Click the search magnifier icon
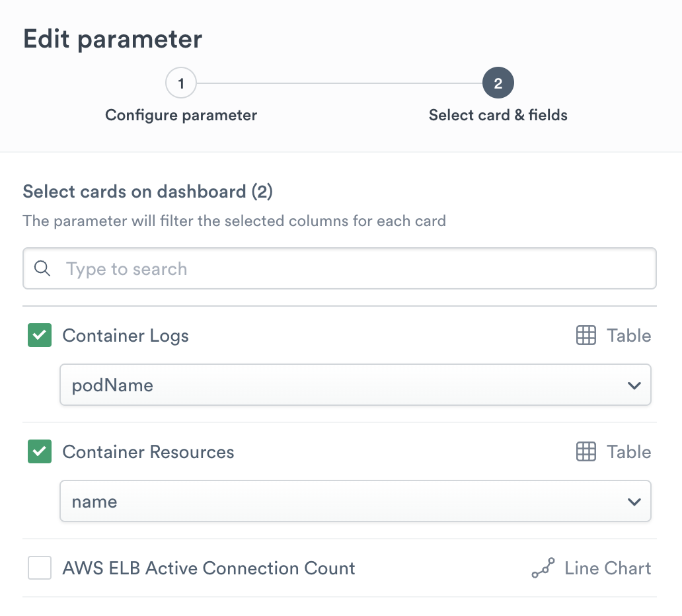Screen dimensions: 682x616 pyautogui.click(x=42, y=269)
